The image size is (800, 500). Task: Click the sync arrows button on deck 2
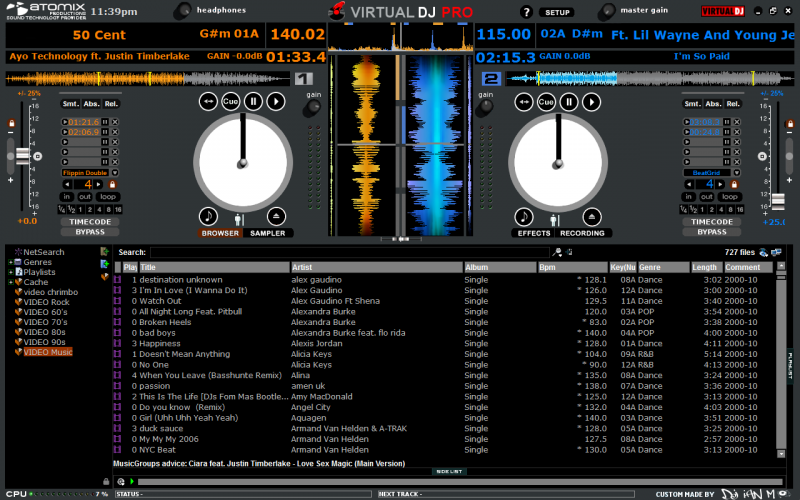click(x=524, y=102)
